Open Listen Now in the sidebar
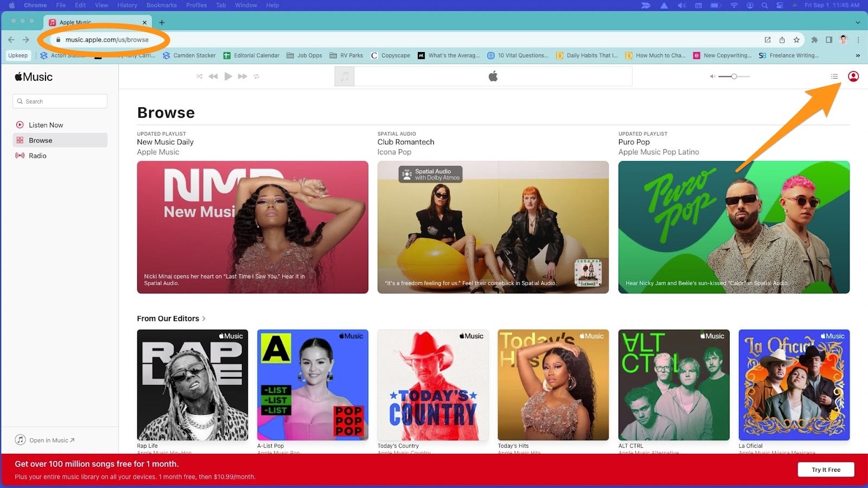Viewport: 868px width, 488px height. (46, 125)
